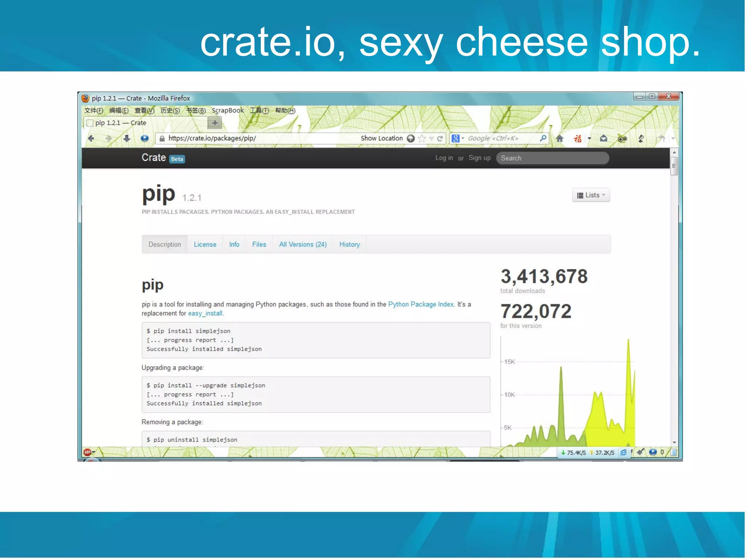
Task: Switch to the Files tab
Action: click(x=259, y=244)
